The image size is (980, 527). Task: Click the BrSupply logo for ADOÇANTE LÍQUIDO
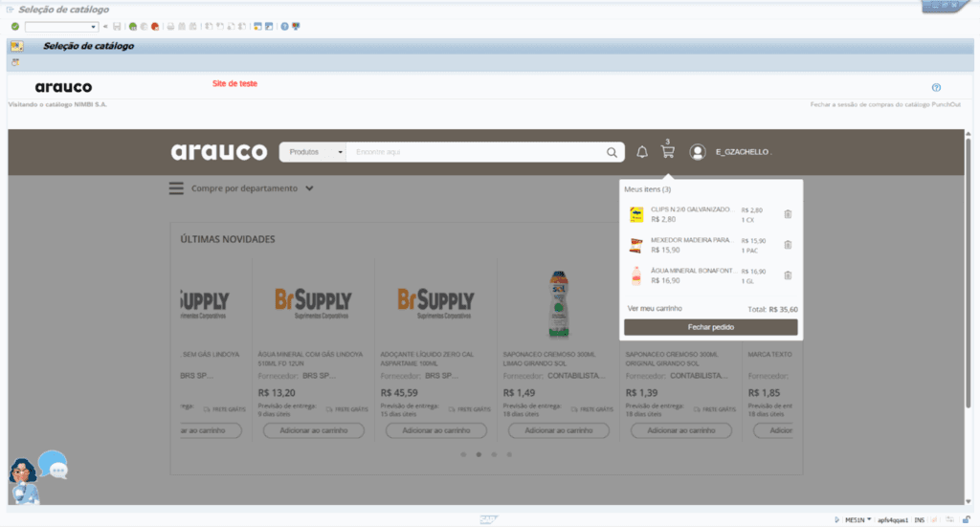click(436, 303)
